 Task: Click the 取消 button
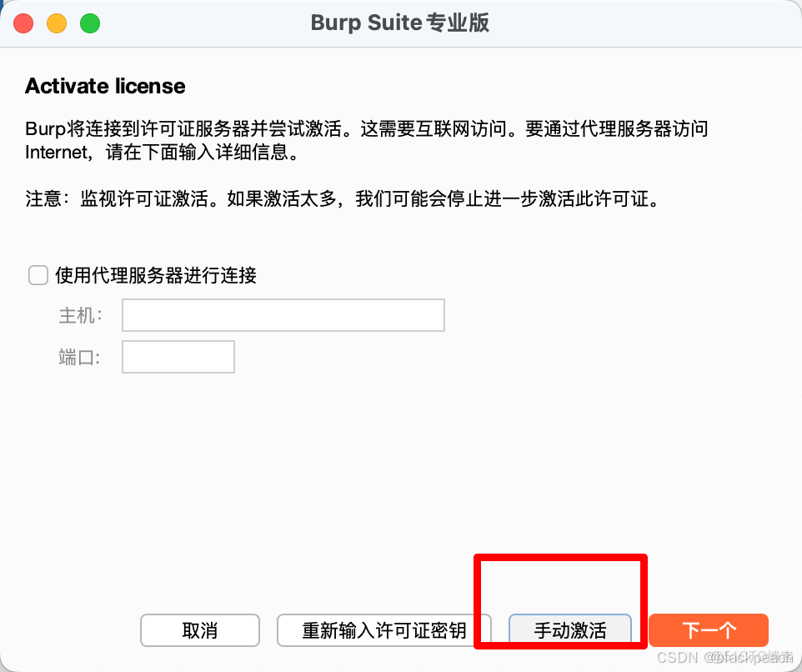[x=200, y=631]
